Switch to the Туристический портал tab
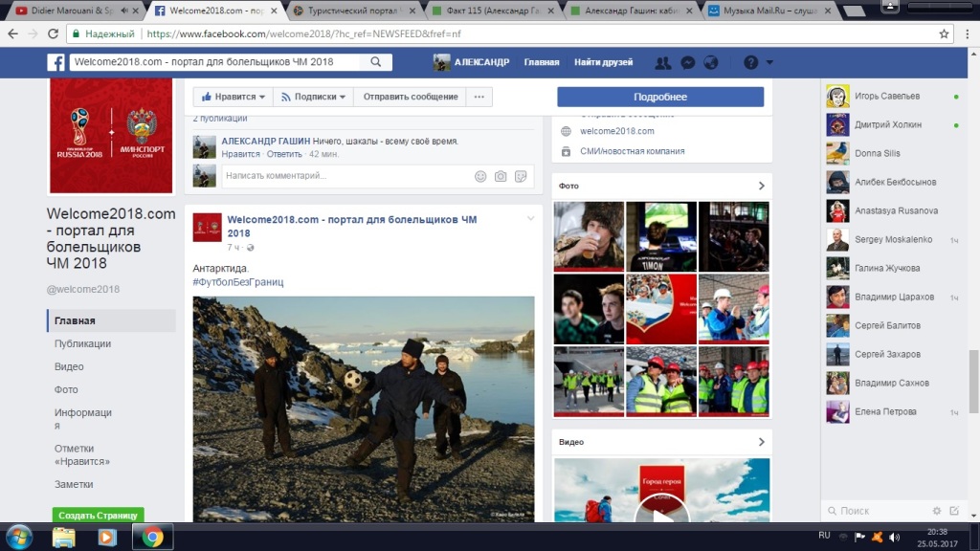The image size is (980, 551). (x=352, y=11)
